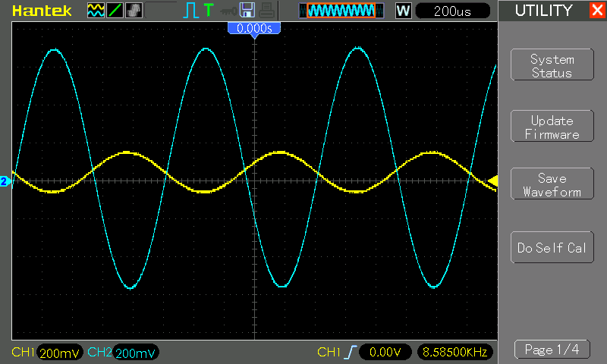The image size is (607, 364).
Task: Click the green diagonal line icon
Action: (x=115, y=11)
